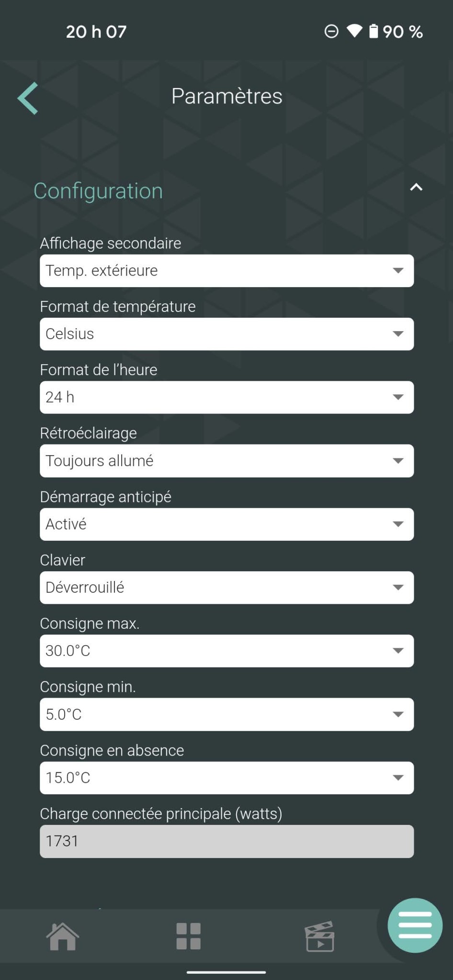Tap the back arrow icon
Image resolution: width=453 pixels, height=980 pixels.
28,98
